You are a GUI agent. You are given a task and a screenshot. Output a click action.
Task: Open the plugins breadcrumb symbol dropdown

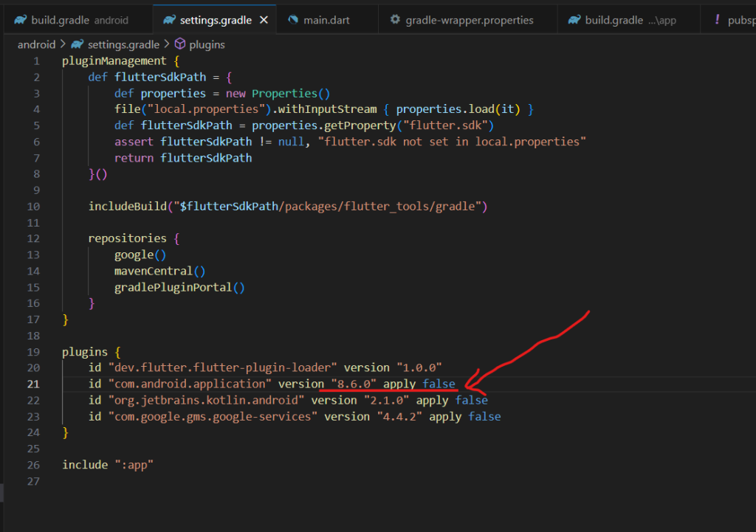coord(207,45)
